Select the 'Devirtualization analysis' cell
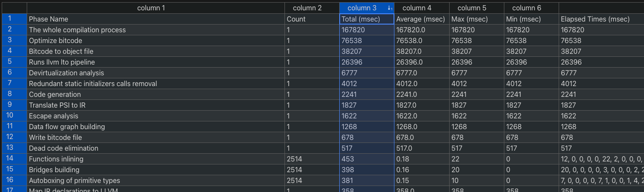Viewport: 644px width, 192px height. tap(156, 73)
